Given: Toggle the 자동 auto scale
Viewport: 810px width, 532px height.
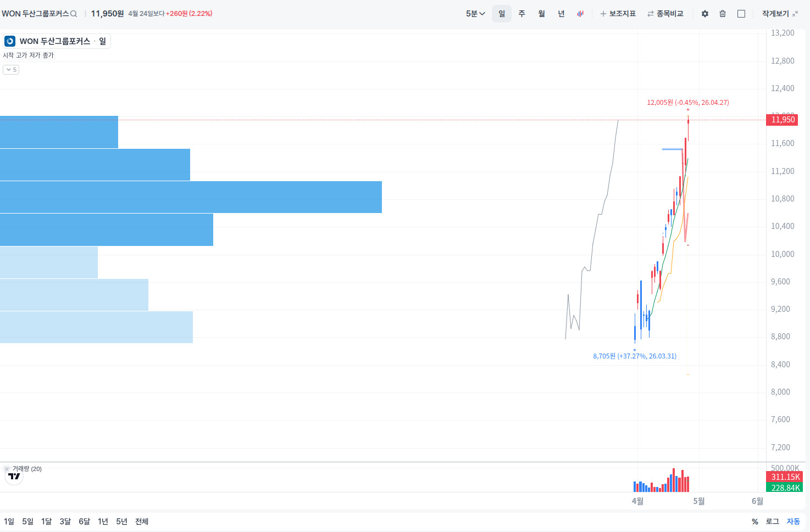Looking at the screenshot, I should tap(794, 522).
